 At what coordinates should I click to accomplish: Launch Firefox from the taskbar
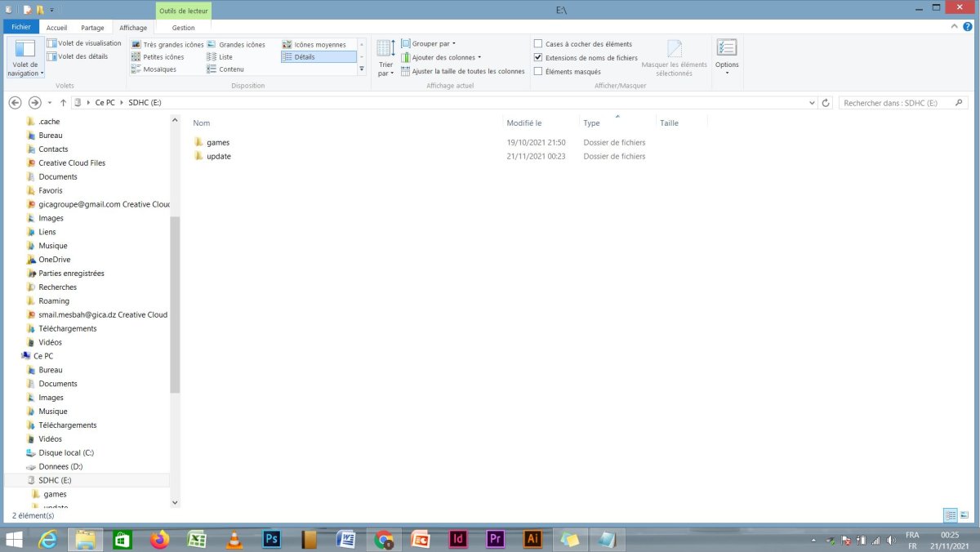(159, 539)
